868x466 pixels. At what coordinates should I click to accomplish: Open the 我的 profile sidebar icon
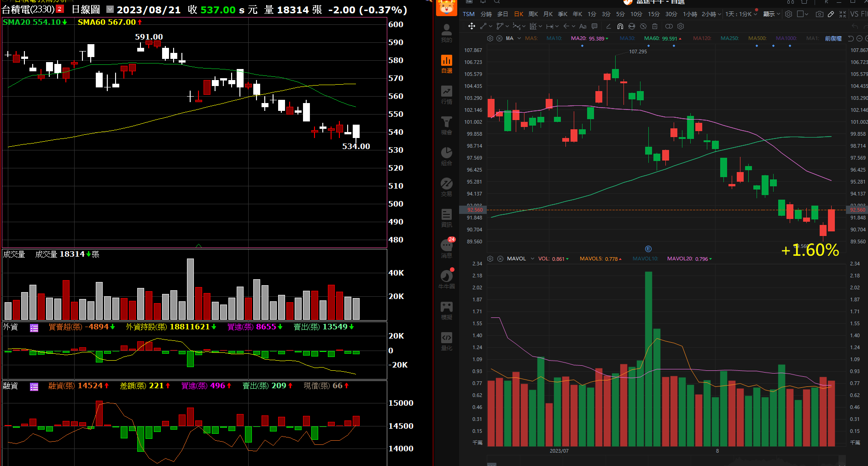[x=446, y=34]
